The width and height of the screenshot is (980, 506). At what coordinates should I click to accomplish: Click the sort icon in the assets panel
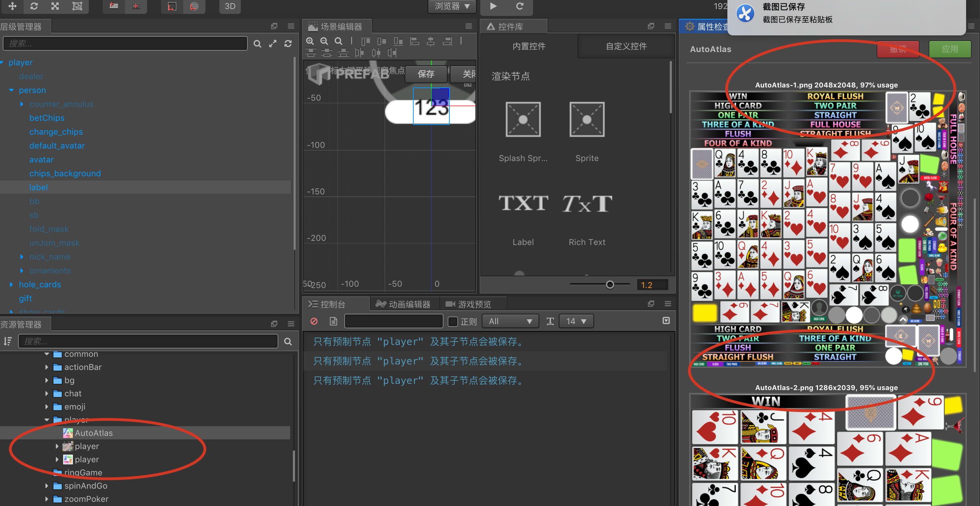tap(8, 341)
